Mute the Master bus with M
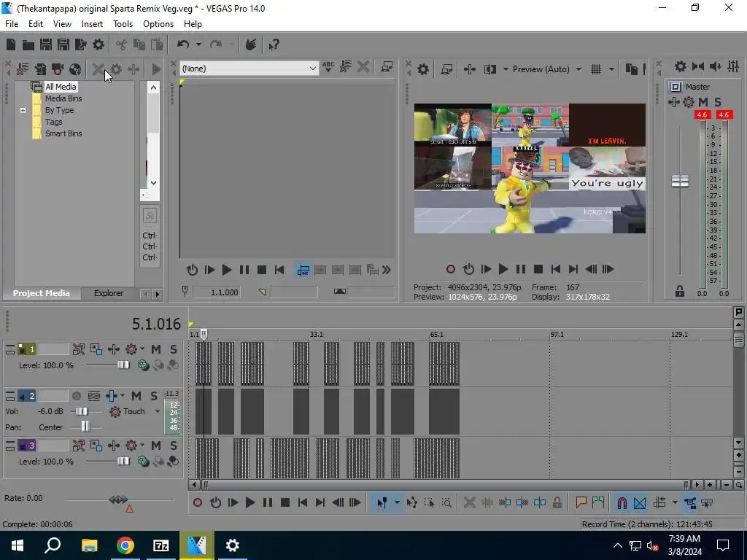 [703, 102]
